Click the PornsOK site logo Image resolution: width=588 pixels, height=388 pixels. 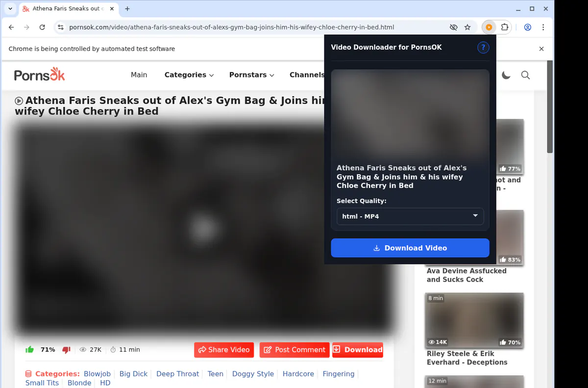(x=39, y=75)
